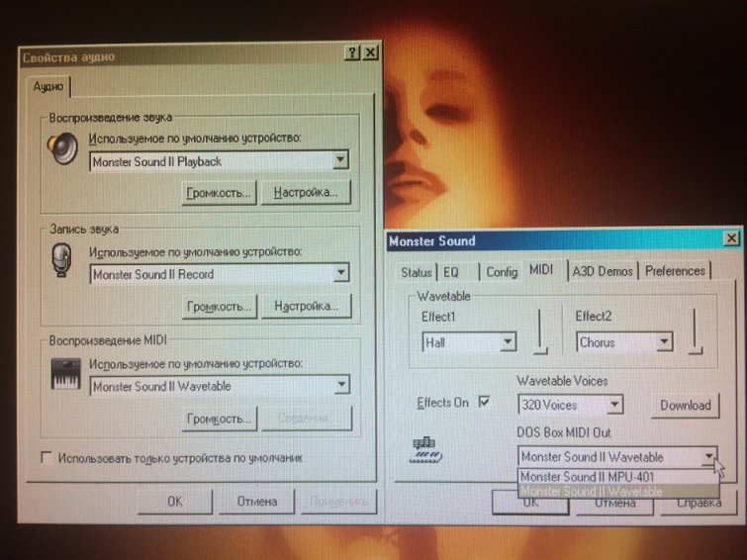Open the MIDI playback device dropdown in audio properties
747x560 pixels.
click(x=341, y=385)
